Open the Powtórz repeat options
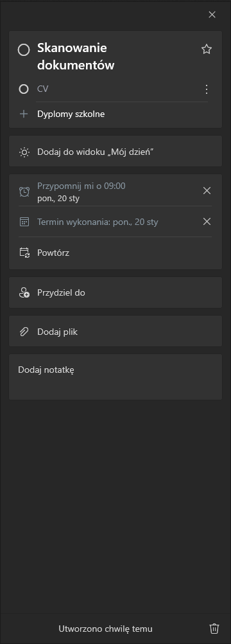This screenshot has width=231, height=644. click(x=116, y=253)
